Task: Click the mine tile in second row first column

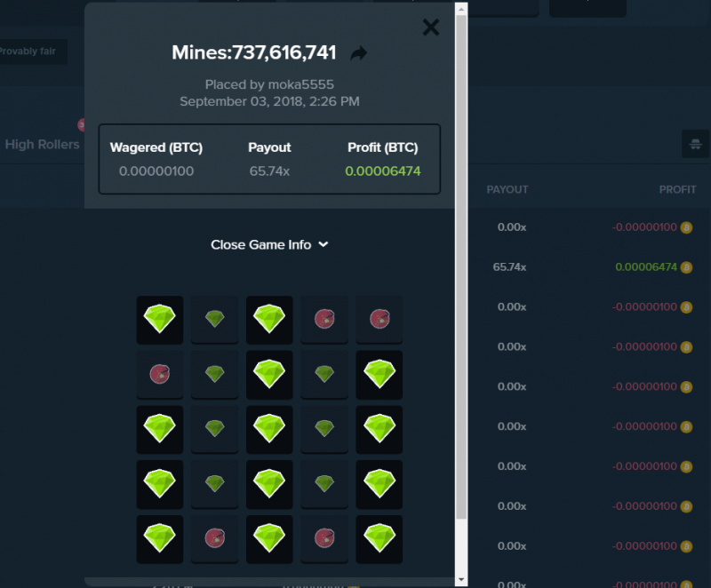Action: 160,374
